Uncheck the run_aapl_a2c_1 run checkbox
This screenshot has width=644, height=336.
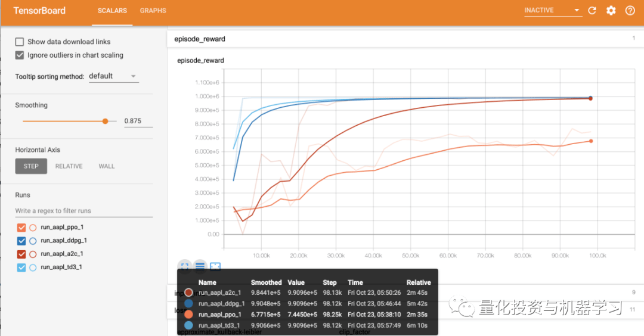21,254
